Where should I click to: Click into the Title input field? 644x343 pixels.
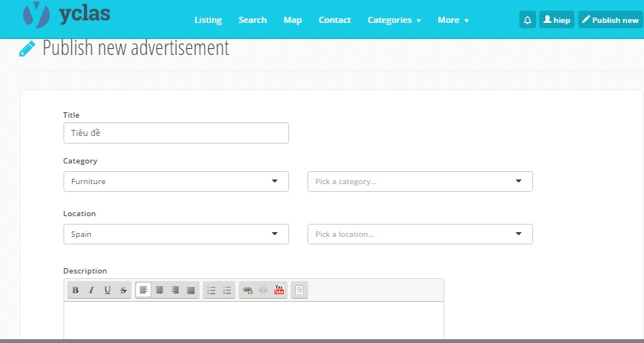(x=176, y=133)
